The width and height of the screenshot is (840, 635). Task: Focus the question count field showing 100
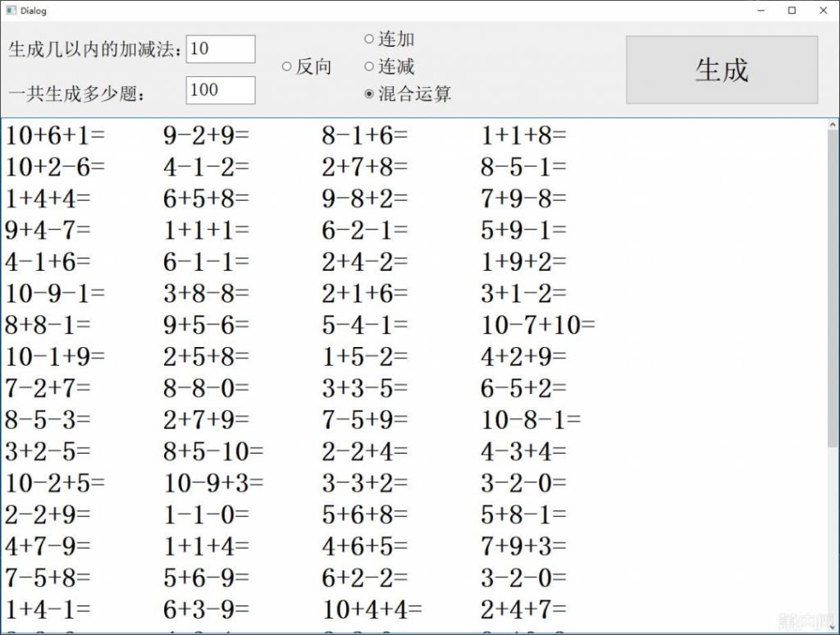tap(220, 90)
